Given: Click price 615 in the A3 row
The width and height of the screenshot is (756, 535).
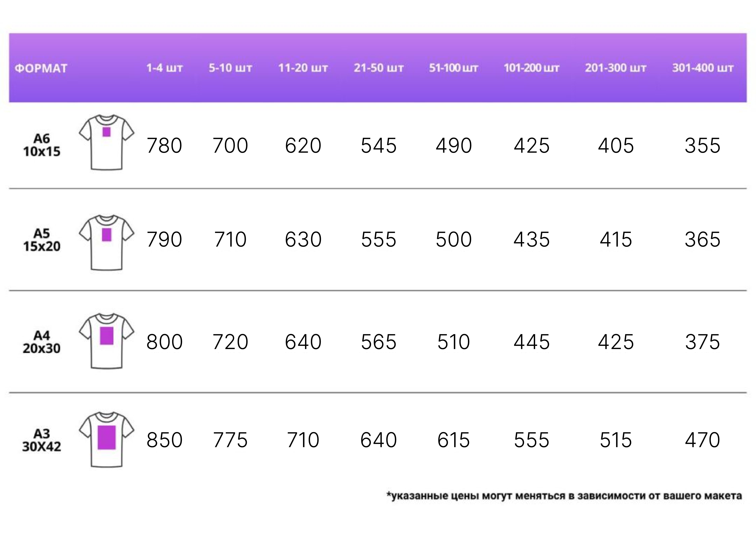Looking at the screenshot, I should [454, 440].
